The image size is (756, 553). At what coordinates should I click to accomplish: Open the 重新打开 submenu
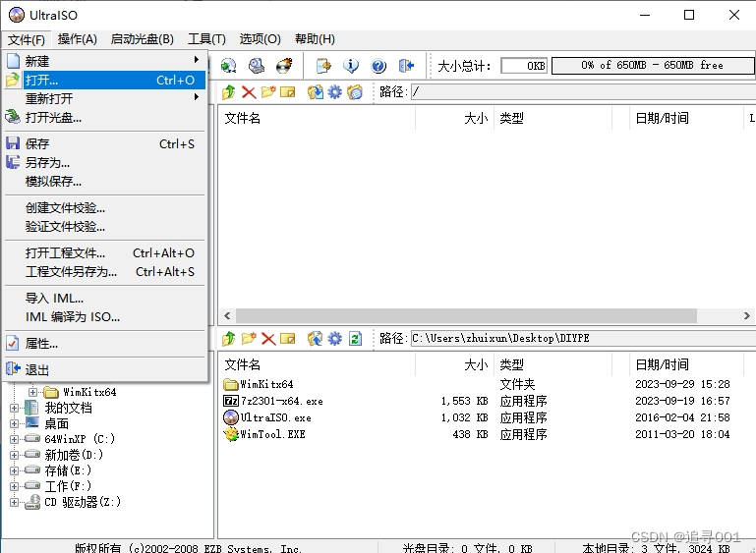105,99
